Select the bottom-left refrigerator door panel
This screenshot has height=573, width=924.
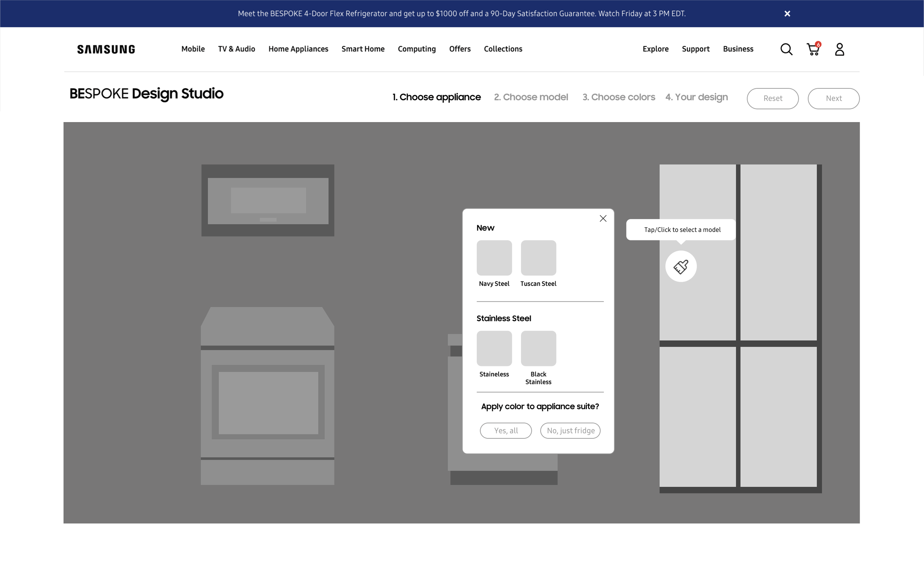click(x=698, y=417)
